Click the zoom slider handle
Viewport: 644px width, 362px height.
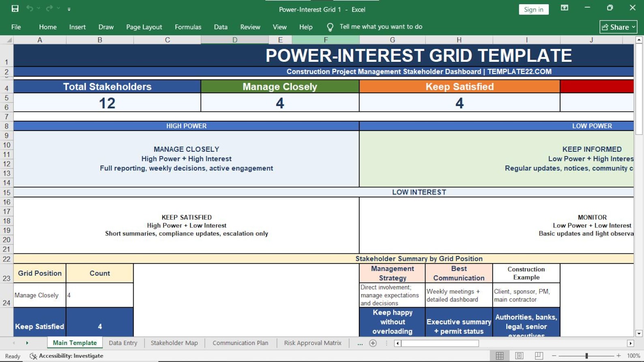pos(586,356)
